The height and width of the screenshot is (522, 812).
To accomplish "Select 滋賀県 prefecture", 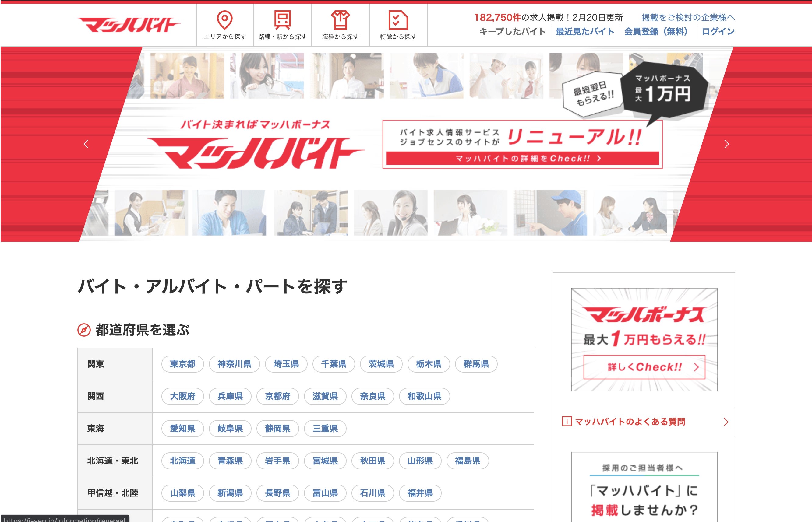I will (325, 396).
